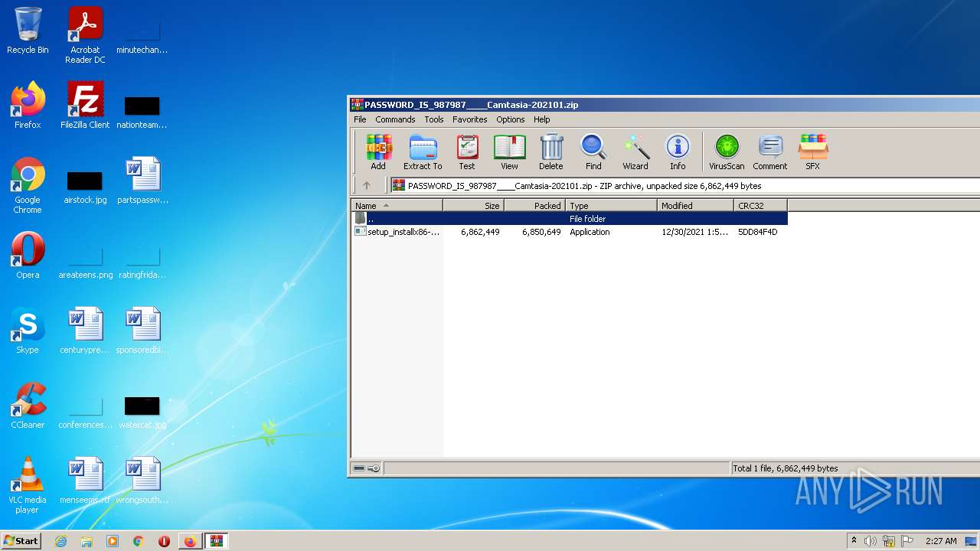Click the Comment toolbar icon

(x=769, y=152)
